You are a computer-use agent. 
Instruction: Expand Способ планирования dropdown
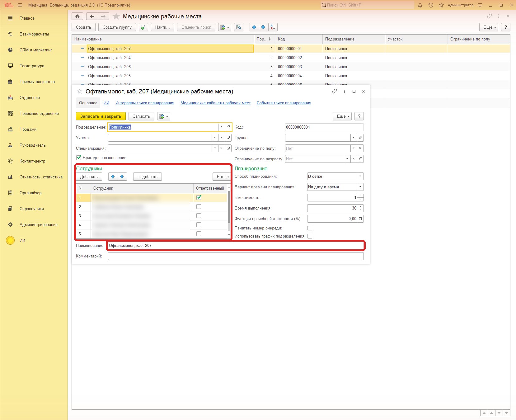(360, 177)
